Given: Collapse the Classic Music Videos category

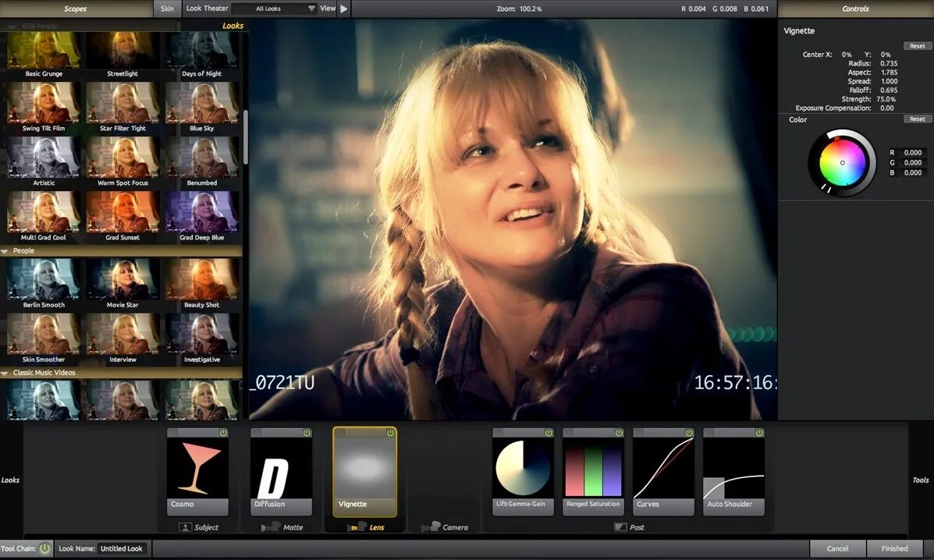Looking at the screenshot, I should (x=4, y=373).
